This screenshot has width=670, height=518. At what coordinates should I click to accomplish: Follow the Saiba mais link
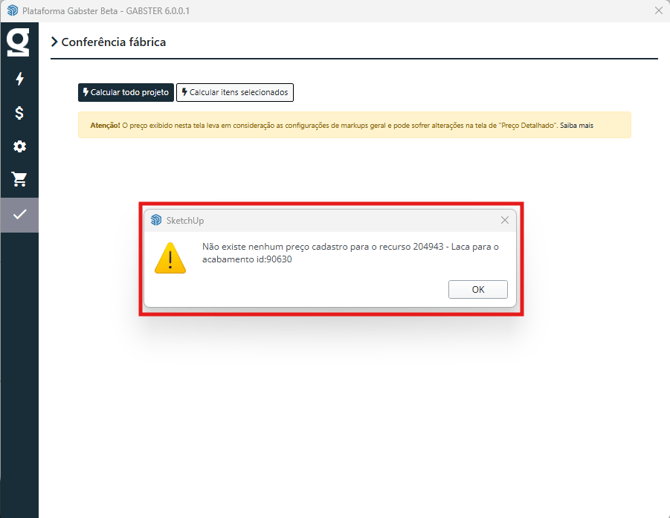point(576,126)
